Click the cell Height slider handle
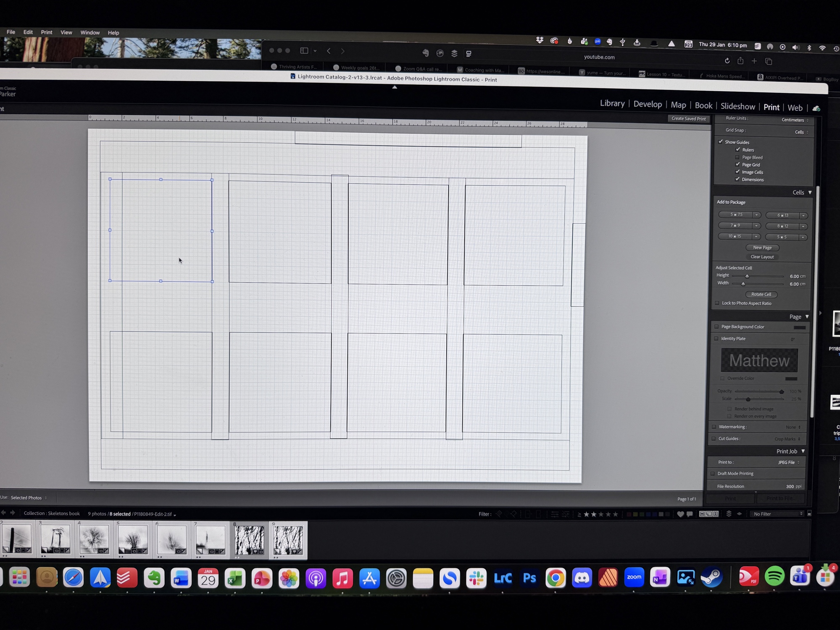Image resolution: width=840 pixels, height=630 pixels. click(747, 276)
